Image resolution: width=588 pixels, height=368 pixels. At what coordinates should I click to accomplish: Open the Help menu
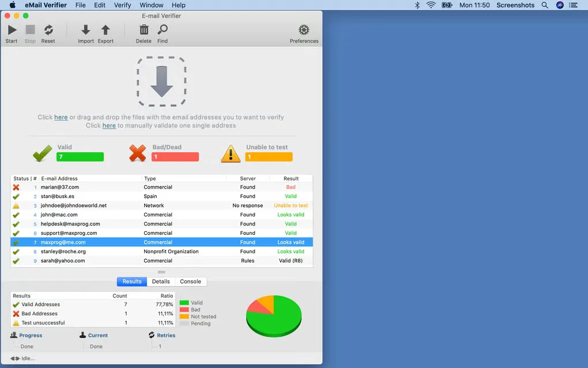(x=179, y=5)
